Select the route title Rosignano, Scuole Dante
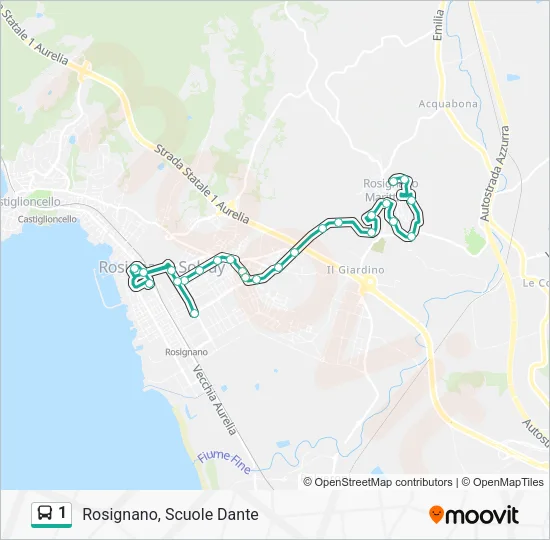 (x=170, y=514)
